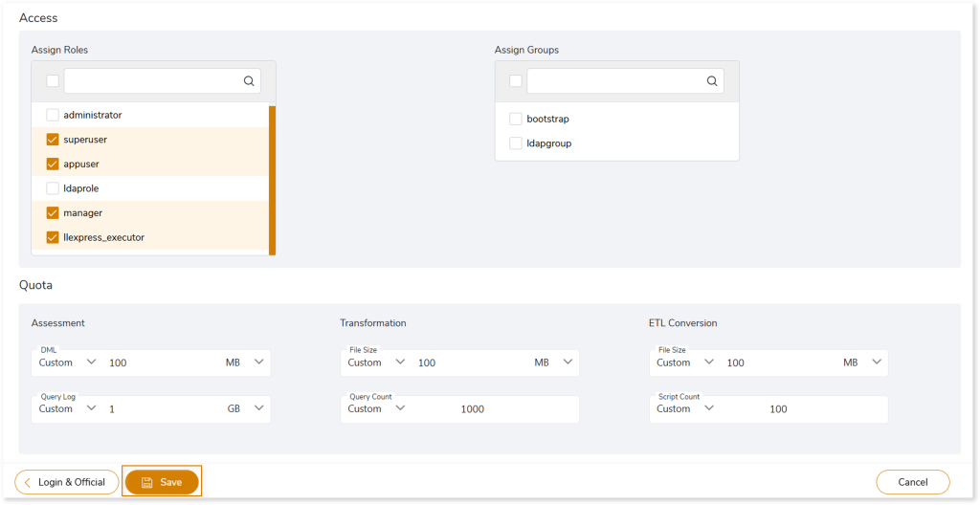The image size is (980, 505).
Task: Uncheck the llexpress_executor role
Action: pos(53,237)
